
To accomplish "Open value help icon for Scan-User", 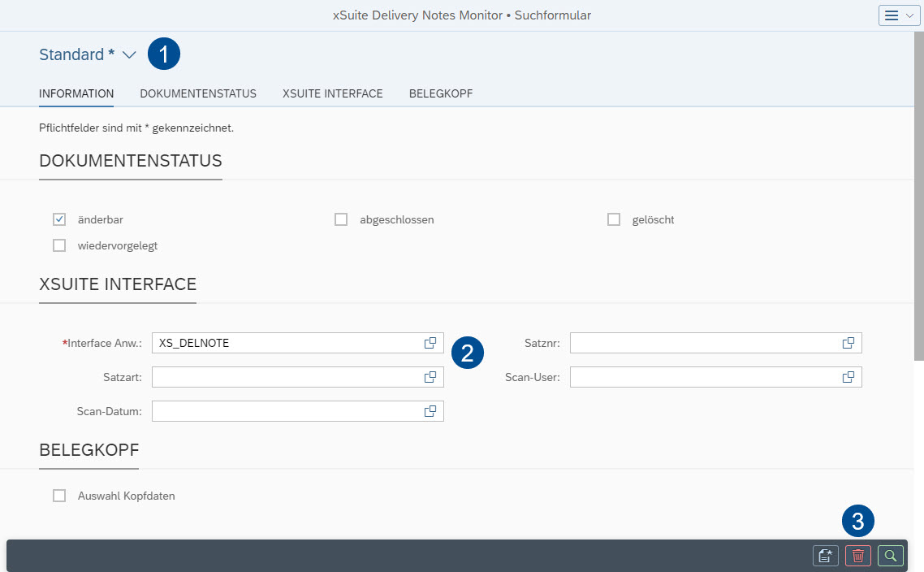I will (x=848, y=377).
